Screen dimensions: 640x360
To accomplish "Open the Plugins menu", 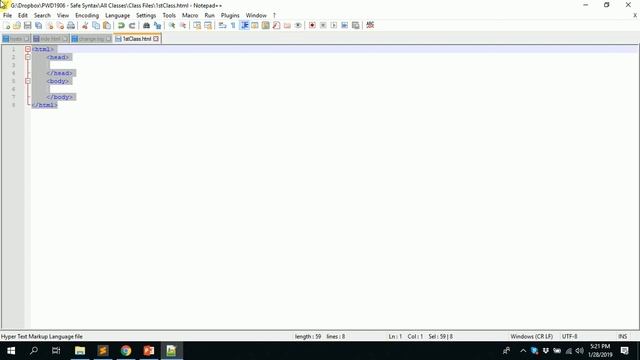I will coord(230,16).
